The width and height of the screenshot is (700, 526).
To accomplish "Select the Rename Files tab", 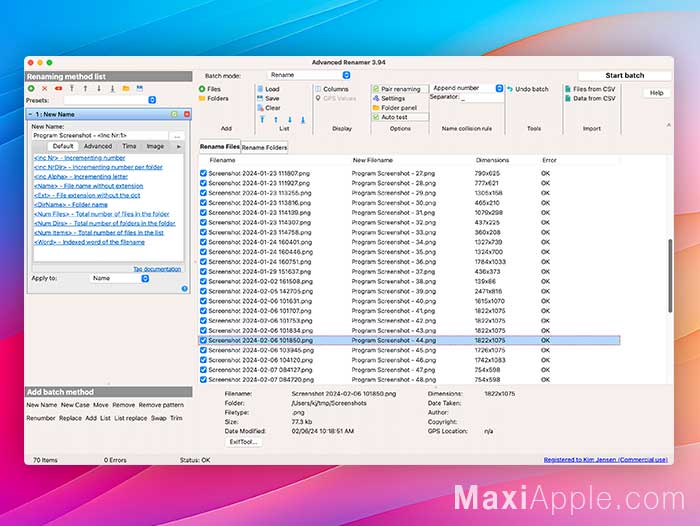I will (x=220, y=146).
